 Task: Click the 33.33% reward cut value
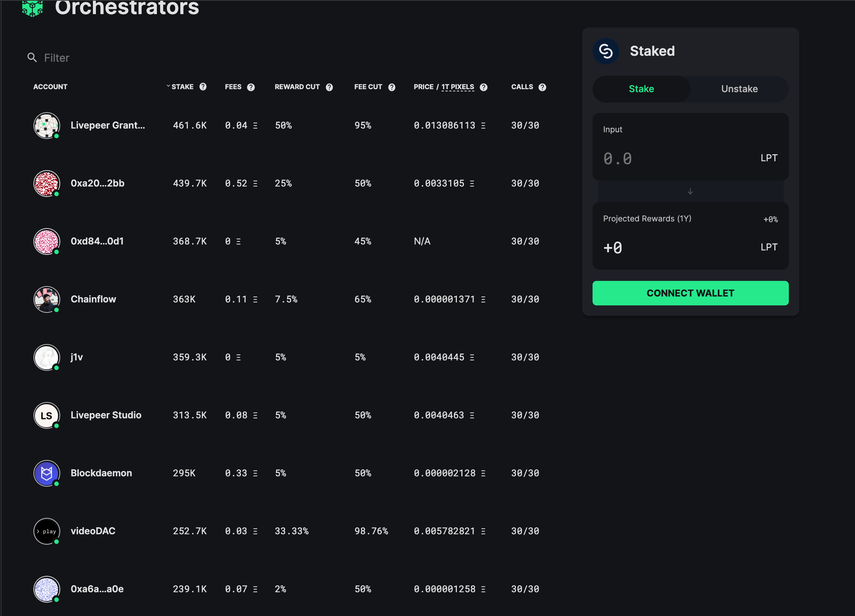click(291, 532)
